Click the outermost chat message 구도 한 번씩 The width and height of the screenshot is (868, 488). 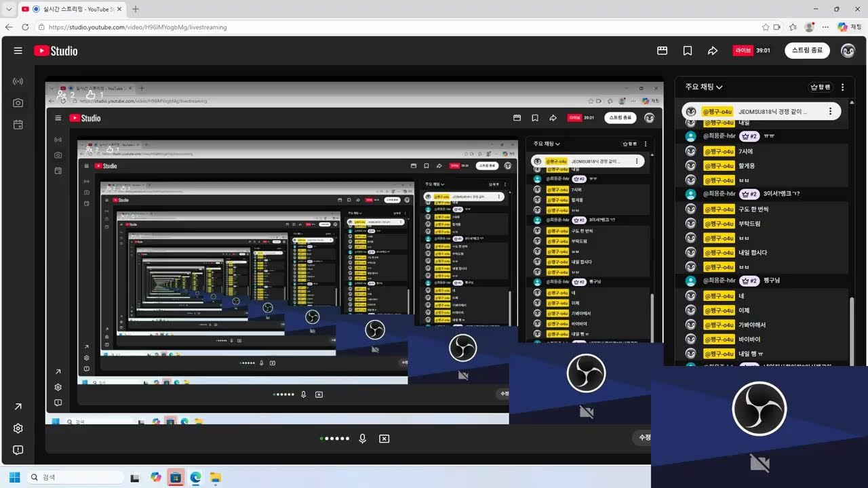click(x=753, y=209)
